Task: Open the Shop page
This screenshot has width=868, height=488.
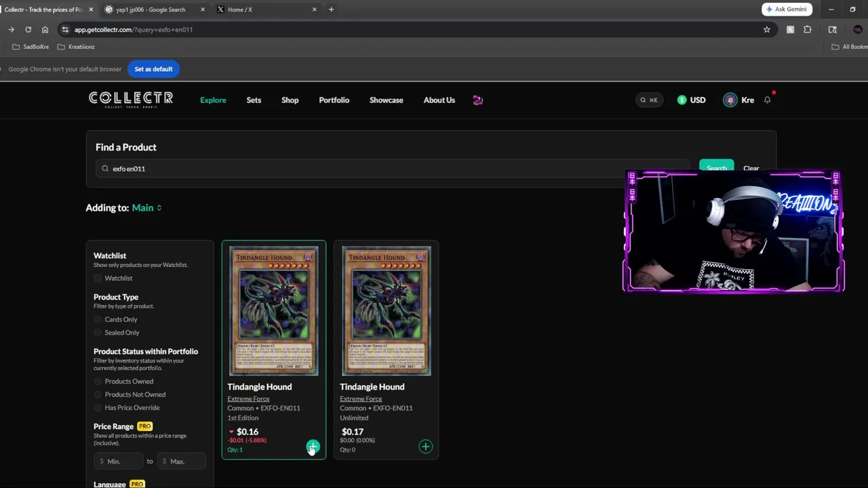Action: [290, 100]
